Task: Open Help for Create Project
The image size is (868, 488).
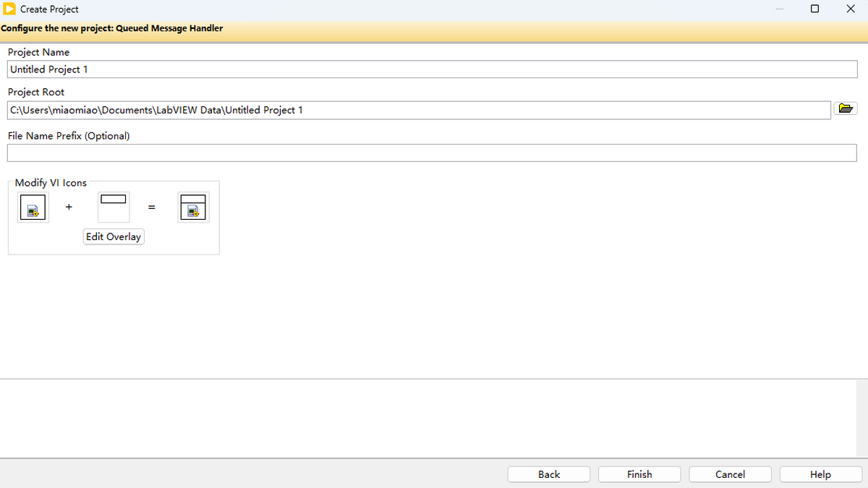Action: click(820, 474)
